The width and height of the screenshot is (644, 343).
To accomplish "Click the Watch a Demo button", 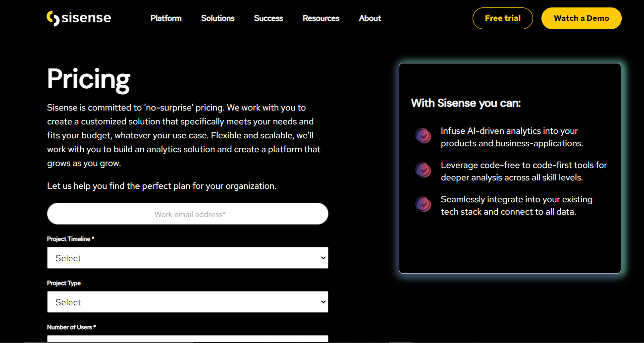I will point(582,18).
